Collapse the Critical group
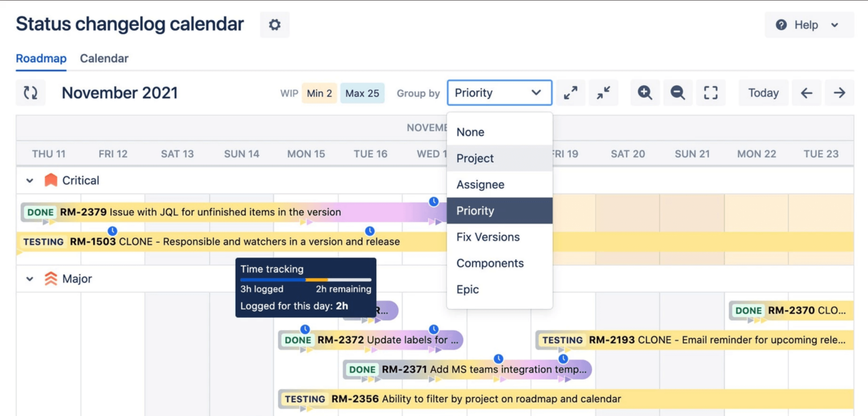The width and height of the screenshot is (868, 416). tap(30, 180)
